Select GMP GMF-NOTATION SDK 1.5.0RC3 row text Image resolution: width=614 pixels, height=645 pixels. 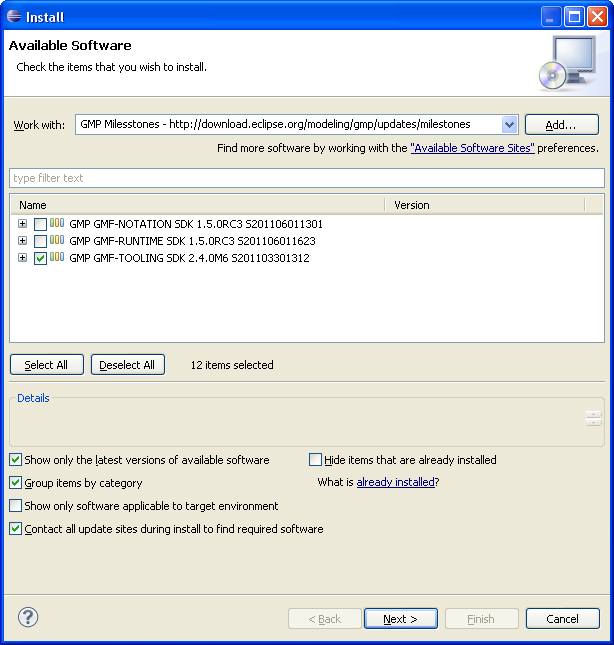(196, 224)
